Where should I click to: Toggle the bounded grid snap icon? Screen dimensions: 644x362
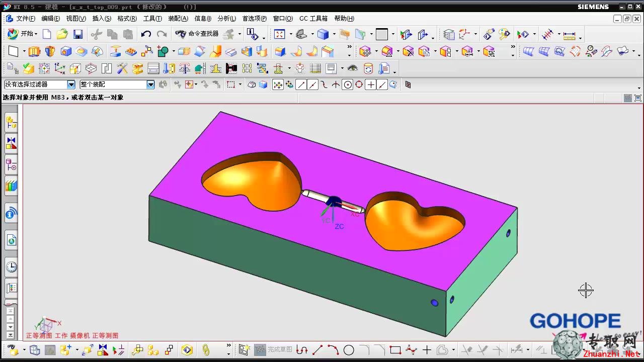(408, 85)
